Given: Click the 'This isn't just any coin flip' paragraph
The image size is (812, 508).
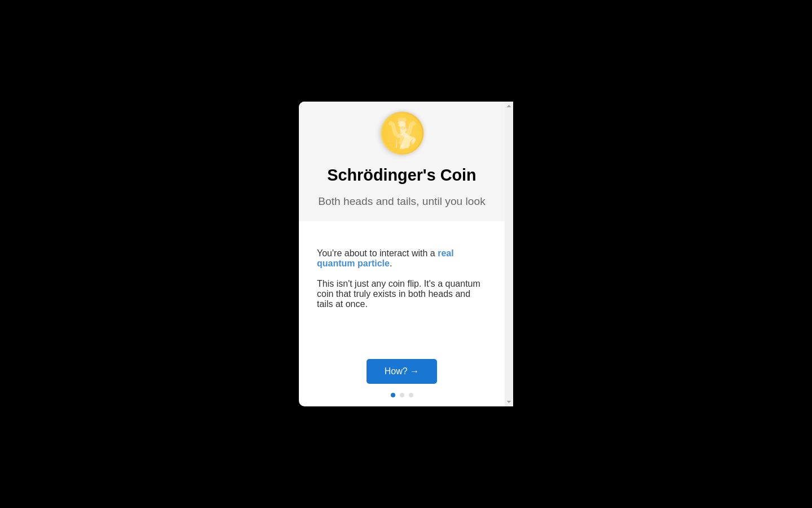Looking at the screenshot, I should click(399, 294).
